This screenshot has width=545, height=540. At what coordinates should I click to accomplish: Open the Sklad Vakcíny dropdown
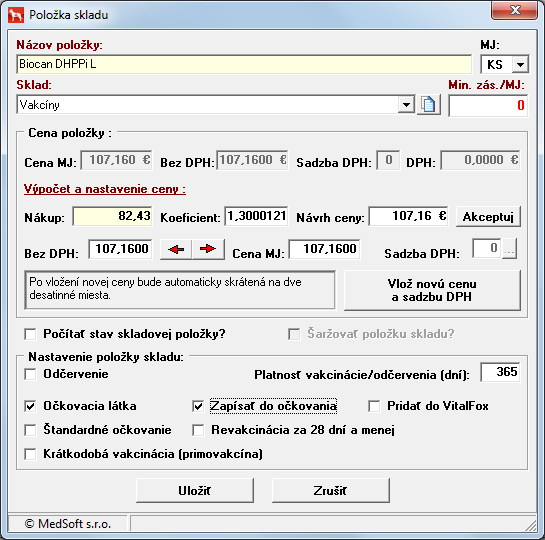(x=406, y=105)
